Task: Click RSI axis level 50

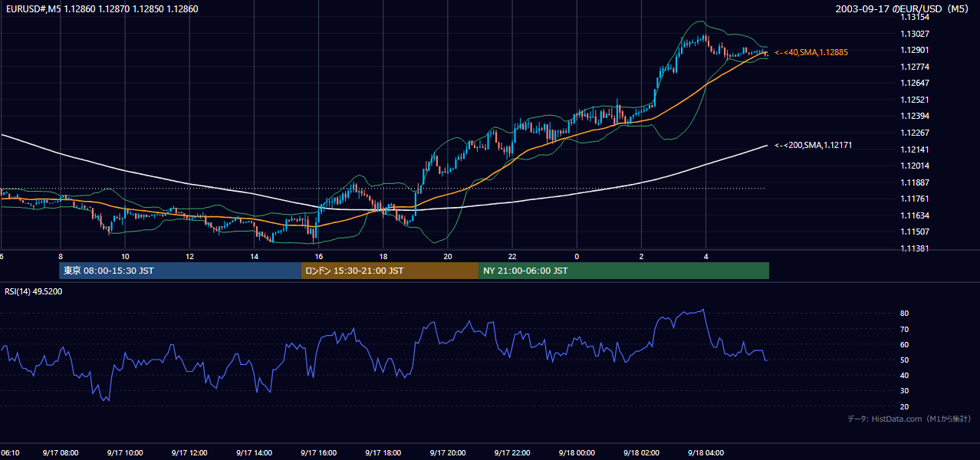Action: click(904, 360)
